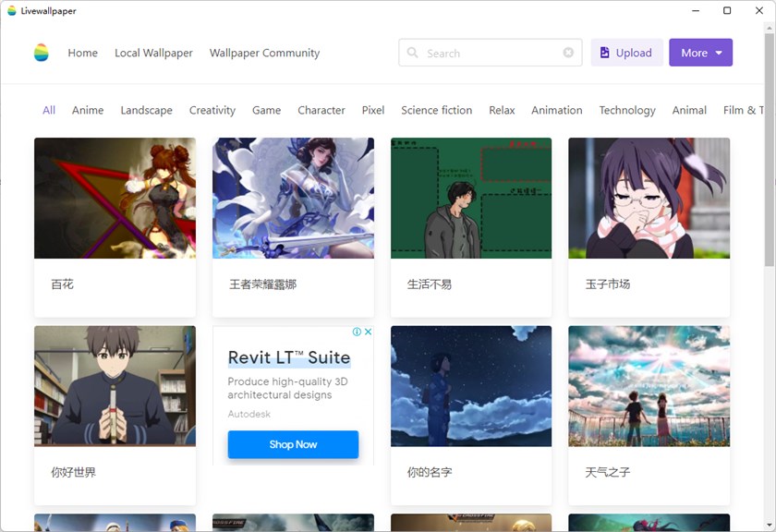
Task: Click the ad info icon
Action: pyautogui.click(x=357, y=332)
